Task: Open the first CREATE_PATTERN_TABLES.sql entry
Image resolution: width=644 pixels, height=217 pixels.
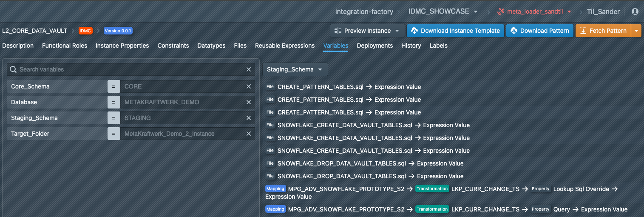Action: coord(320,87)
